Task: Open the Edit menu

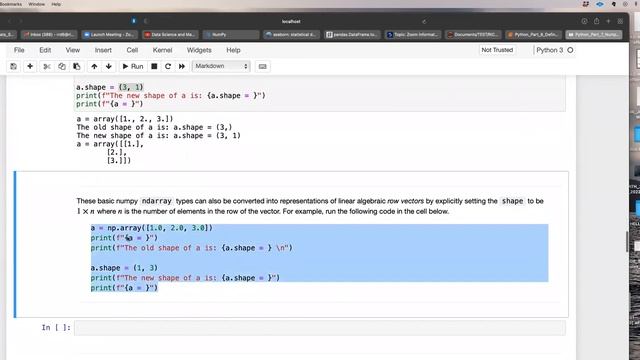Action: tap(45, 50)
